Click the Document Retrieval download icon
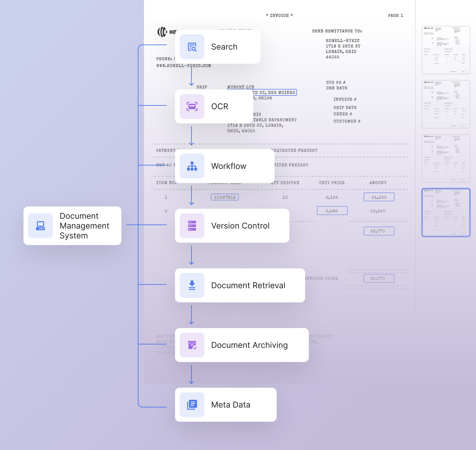This screenshot has width=476, height=450. coord(192,286)
